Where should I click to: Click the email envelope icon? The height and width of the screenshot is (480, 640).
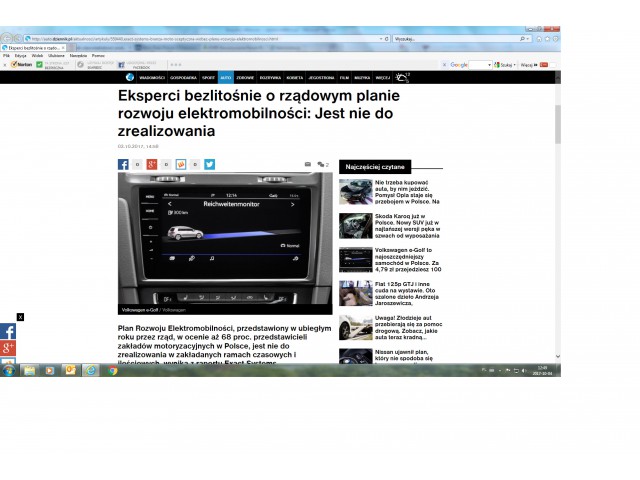(307, 164)
